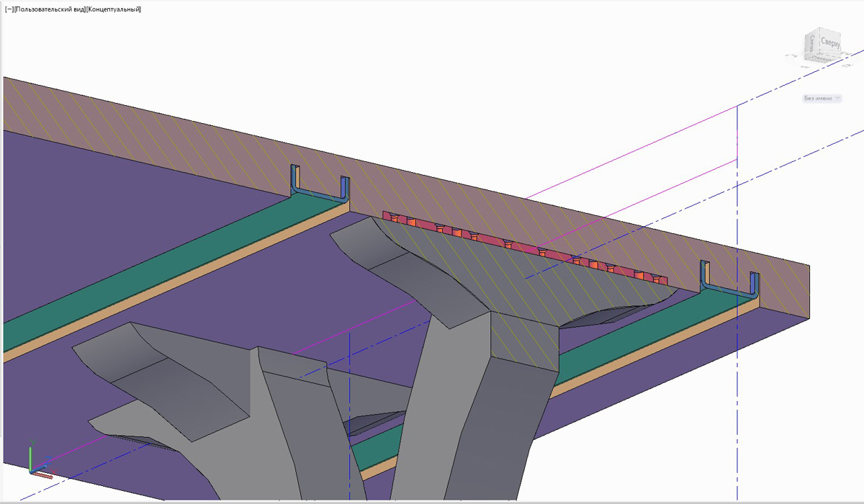Click the ViewCube face labeled Сверху
Image resolution: width=864 pixels, height=504 pixels.
point(829,43)
